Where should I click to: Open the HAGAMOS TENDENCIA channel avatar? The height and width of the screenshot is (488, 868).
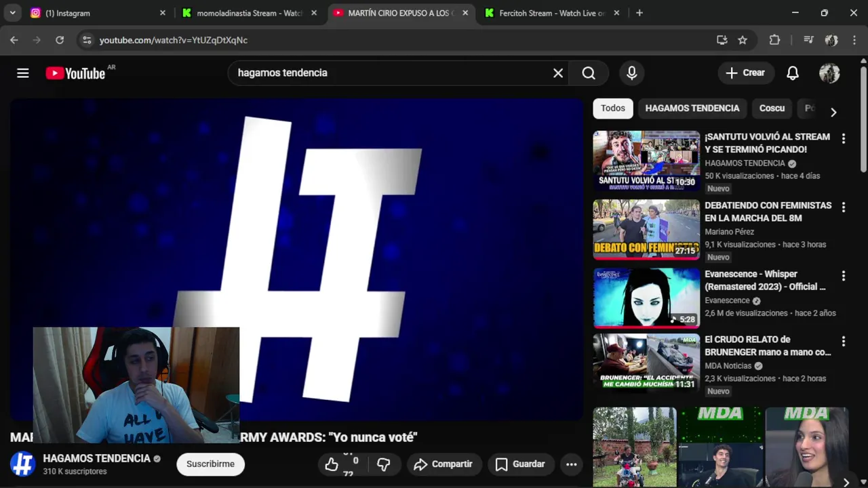tap(22, 464)
